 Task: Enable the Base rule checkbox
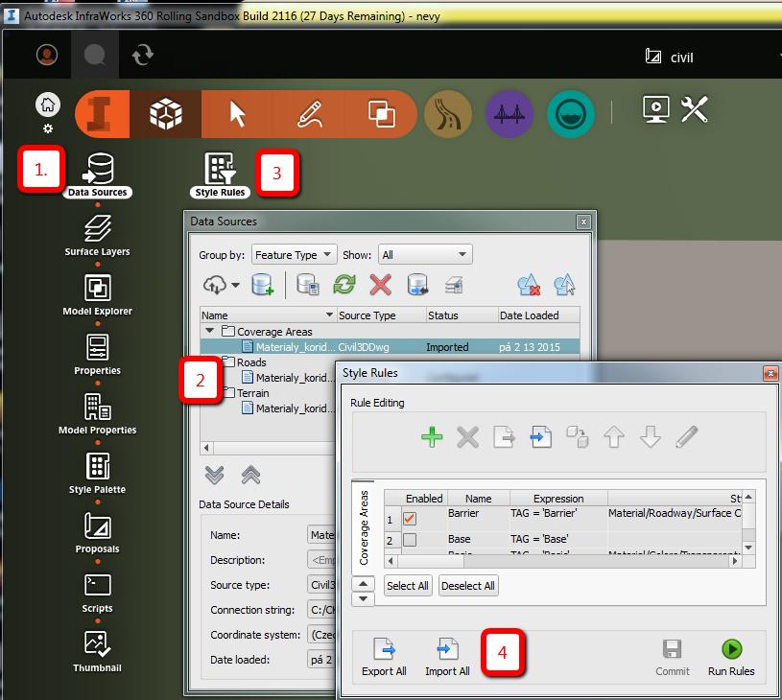(x=410, y=540)
